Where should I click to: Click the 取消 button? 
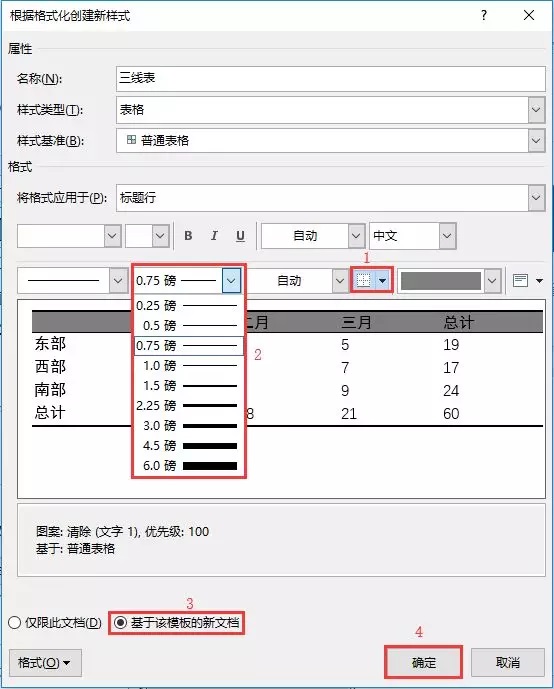[x=507, y=662]
